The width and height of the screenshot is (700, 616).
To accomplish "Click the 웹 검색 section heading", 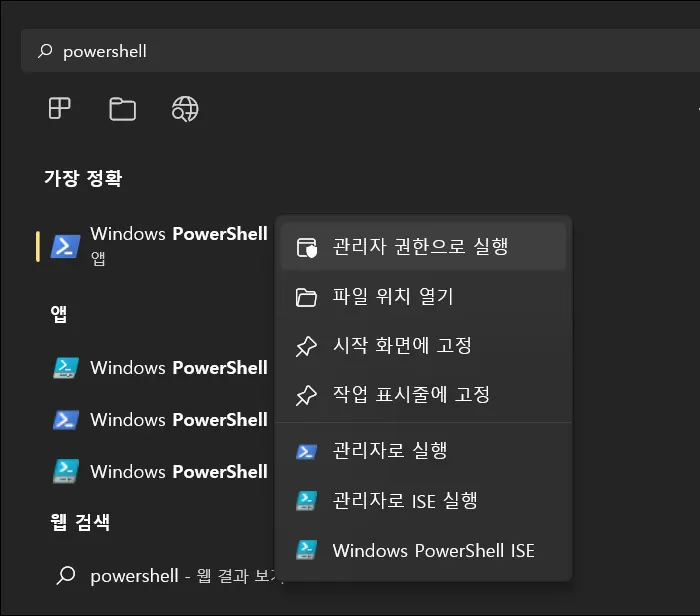I will click(80, 522).
